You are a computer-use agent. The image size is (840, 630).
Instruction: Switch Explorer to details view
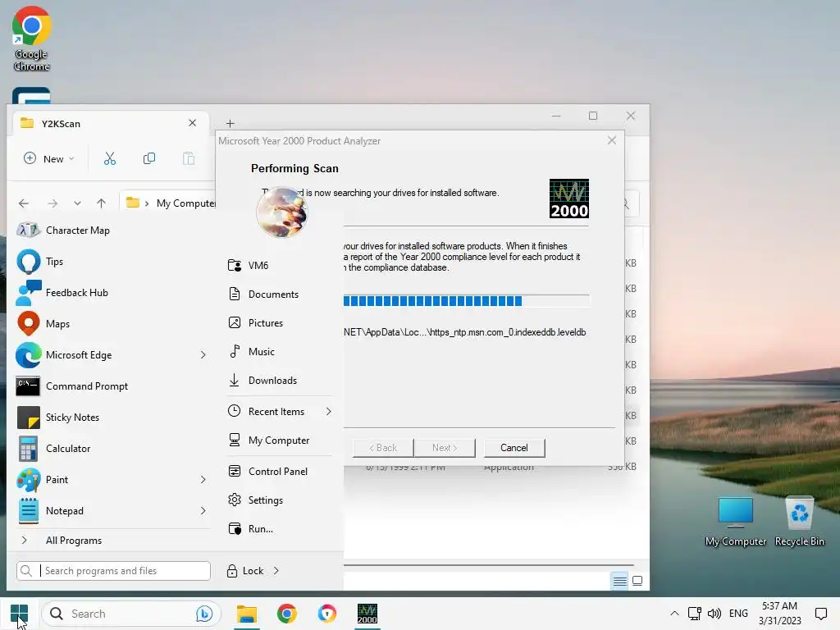(620, 581)
